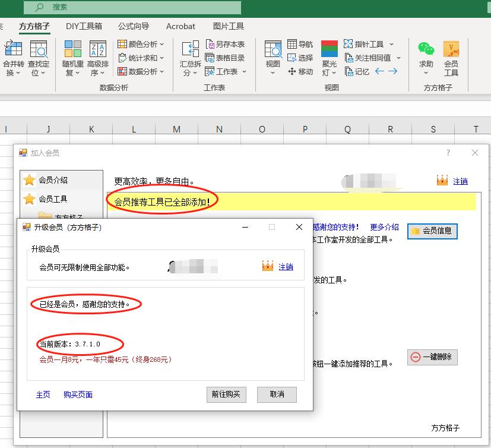Expand the 统计求和 dropdown arrow
Image resolution: width=491 pixels, height=448 pixels.
[x=162, y=58]
